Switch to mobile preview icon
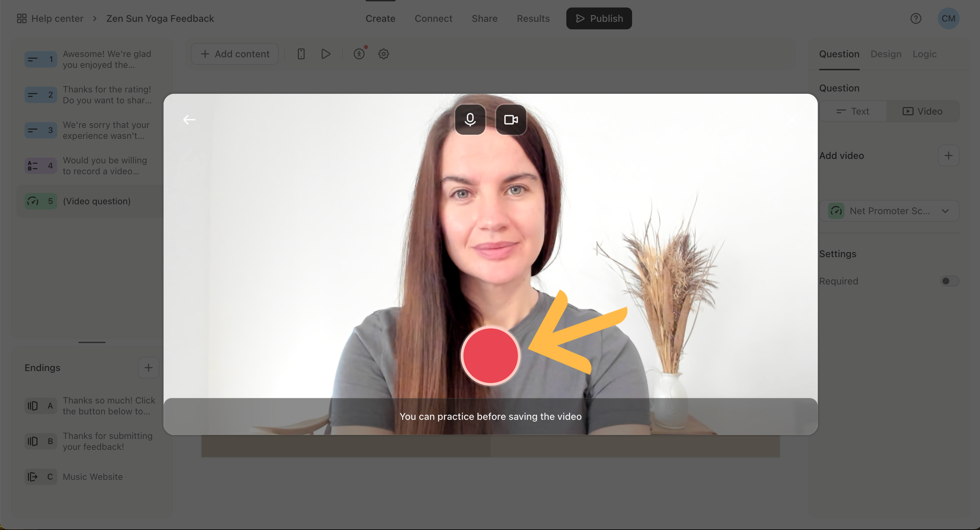This screenshot has height=530, width=980. coord(301,54)
